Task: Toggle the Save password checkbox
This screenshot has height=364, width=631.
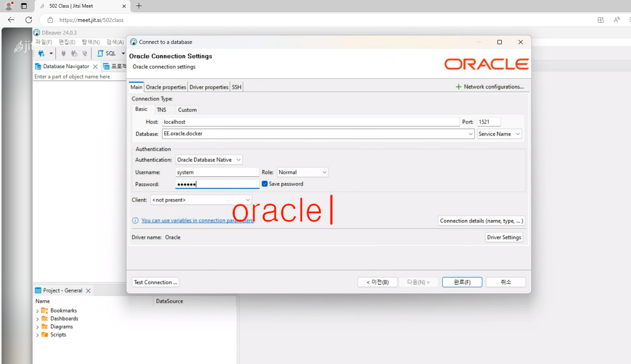Action: 265,184
